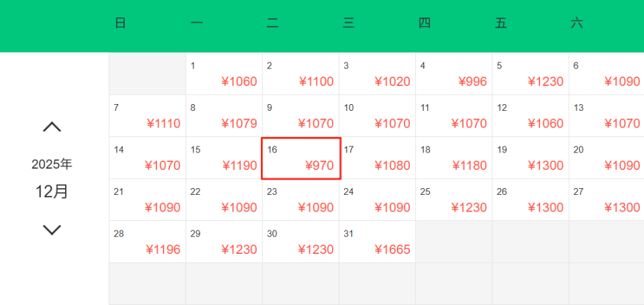This screenshot has height=305, width=644.
Task: Select December 25 priced ¥1230
Action: (453, 200)
